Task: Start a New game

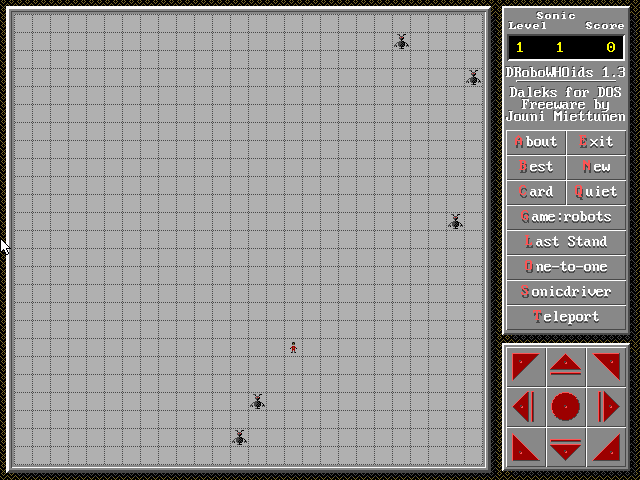Action: click(x=596, y=167)
